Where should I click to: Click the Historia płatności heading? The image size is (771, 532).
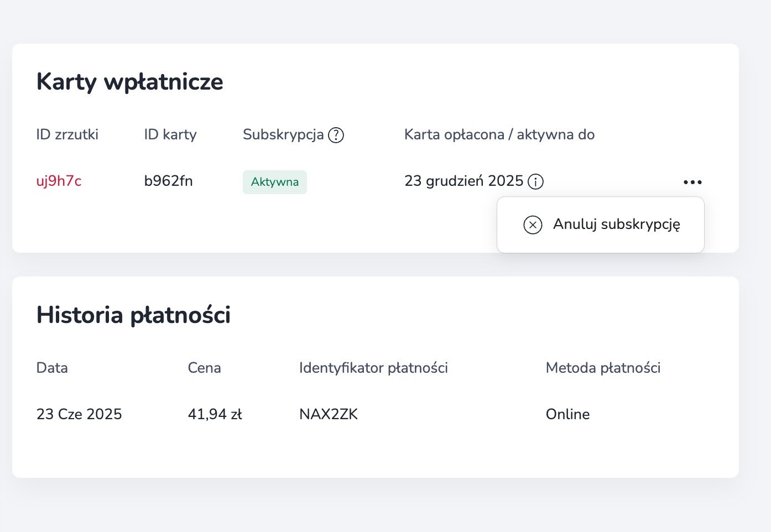tap(133, 315)
